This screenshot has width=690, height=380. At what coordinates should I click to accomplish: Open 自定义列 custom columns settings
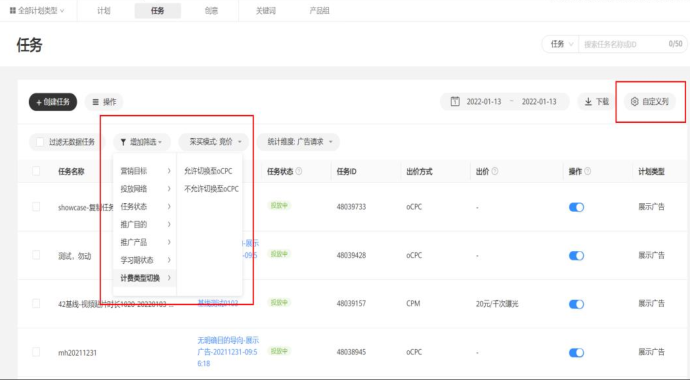click(x=650, y=102)
